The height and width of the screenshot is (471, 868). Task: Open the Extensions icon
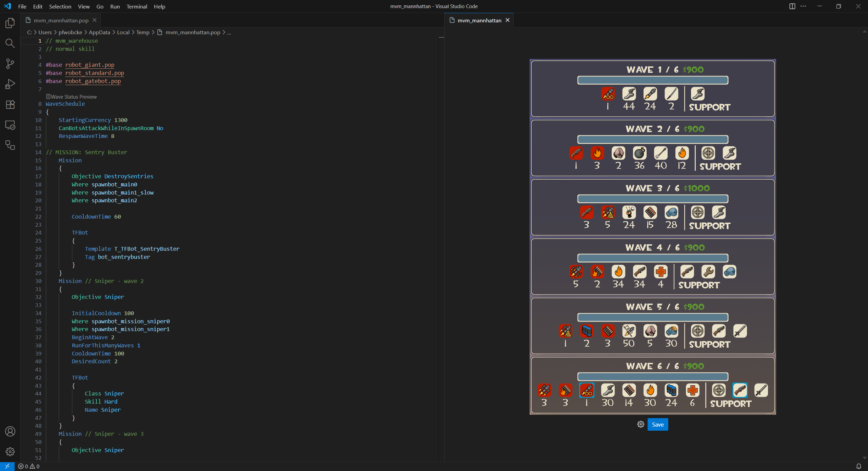(10, 105)
